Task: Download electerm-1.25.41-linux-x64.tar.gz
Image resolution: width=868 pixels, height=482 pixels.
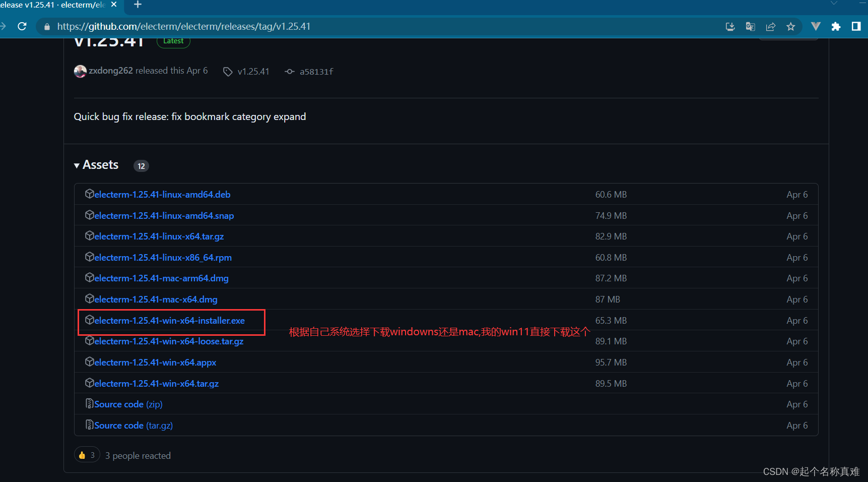Action: pyautogui.click(x=159, y=236)
